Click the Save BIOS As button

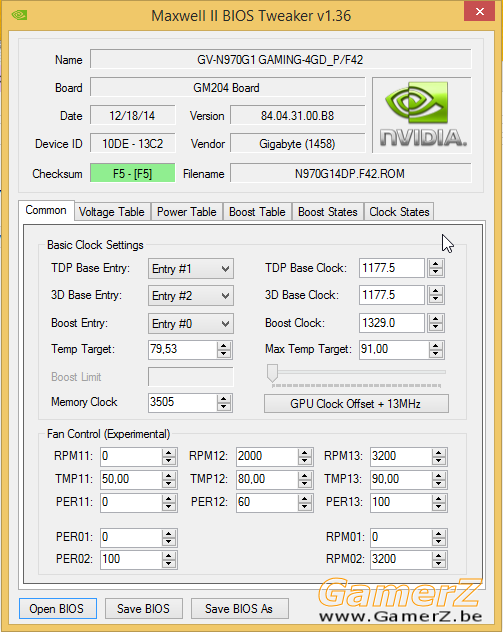point(239,608)
